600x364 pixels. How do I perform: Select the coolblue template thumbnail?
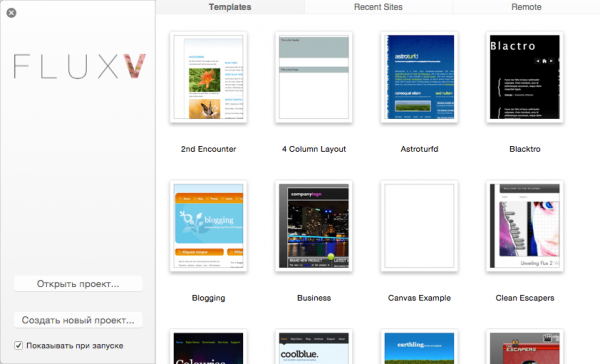(314, 347)
